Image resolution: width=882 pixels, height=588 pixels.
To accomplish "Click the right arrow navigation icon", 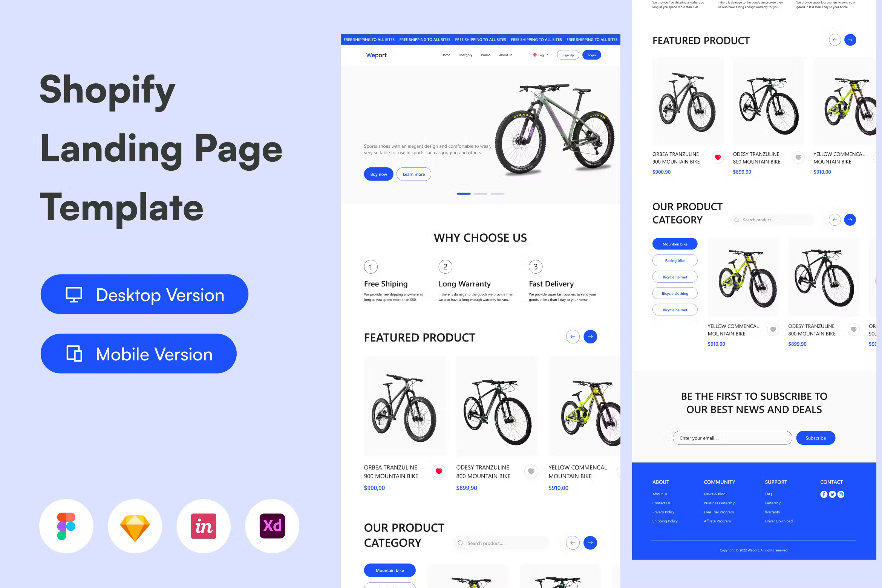I will click(590, 336).
